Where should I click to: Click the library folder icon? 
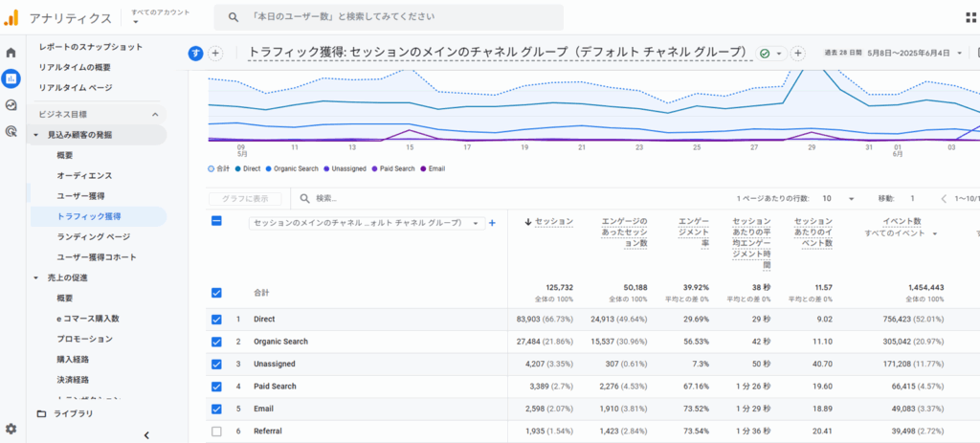click(x=42, y=413)
